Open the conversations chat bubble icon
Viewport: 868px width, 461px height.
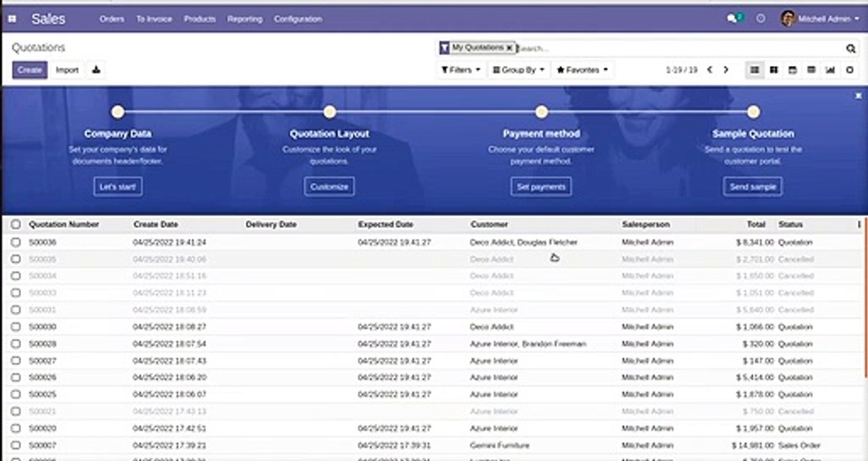(732, 19)
